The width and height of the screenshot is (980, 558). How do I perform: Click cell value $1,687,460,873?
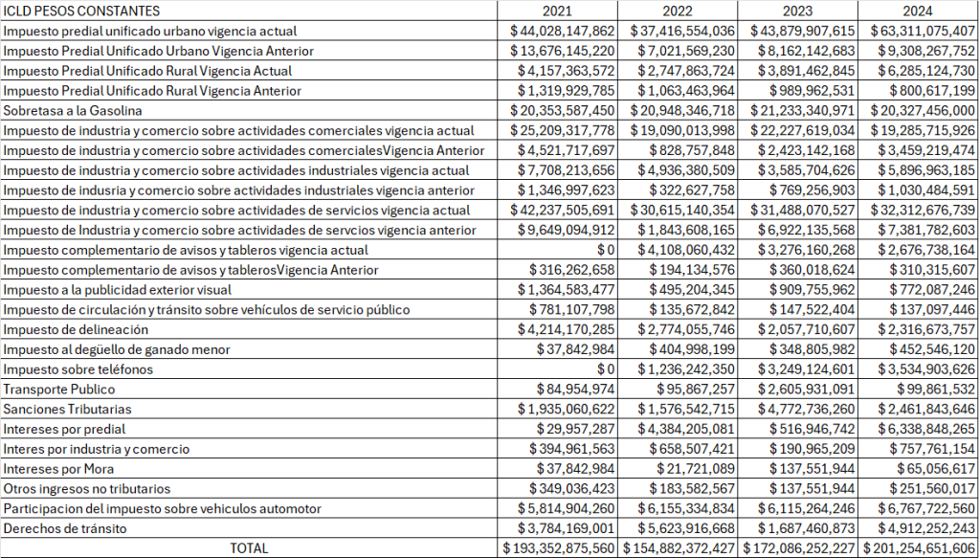806,528
